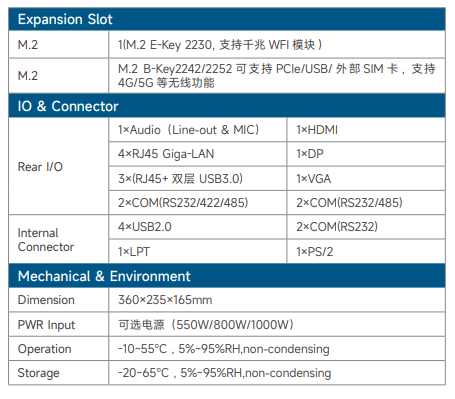Select the 1×DP cell
Image resolution: width=455 pixels, height=399 pixels.
(366, 154)
